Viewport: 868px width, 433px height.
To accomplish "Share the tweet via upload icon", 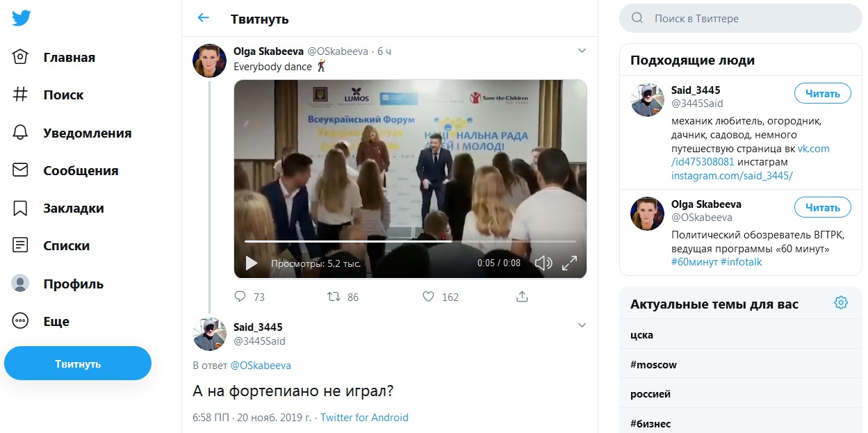I will coord(522,297).
